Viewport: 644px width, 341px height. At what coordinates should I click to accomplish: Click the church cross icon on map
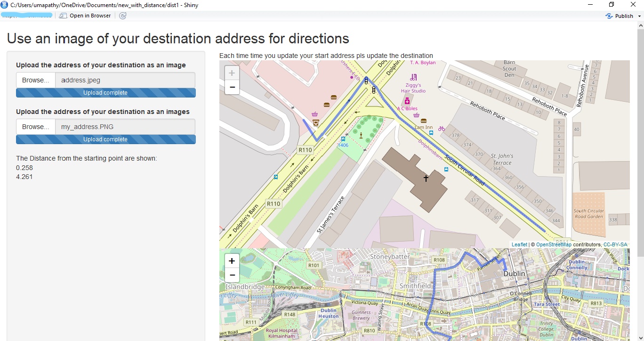[x=426, y=178]
